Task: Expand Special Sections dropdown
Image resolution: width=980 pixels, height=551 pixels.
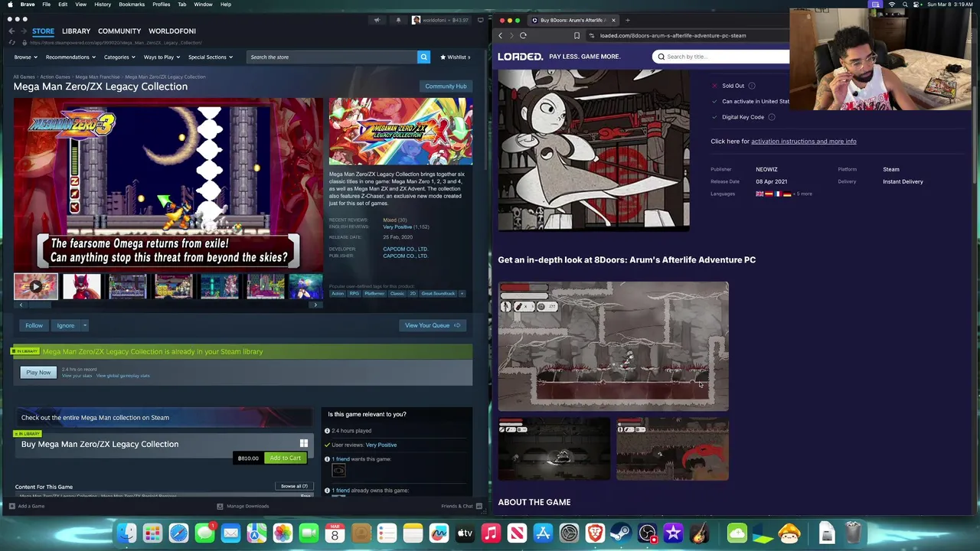Action: pyautogui.click(x=211, y=57)
